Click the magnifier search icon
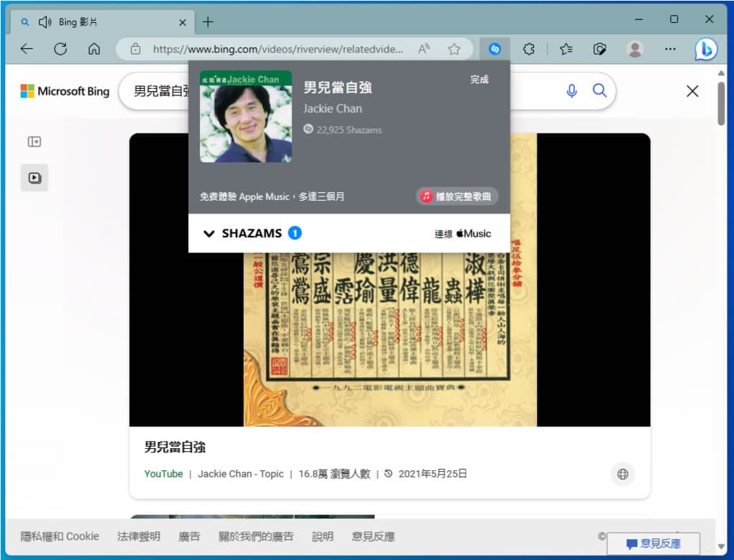This screenshot has width=734, height=560. coord(599,90)
